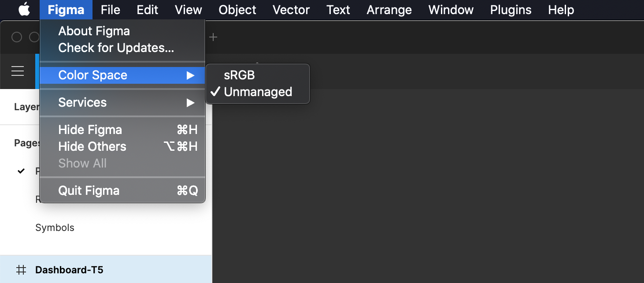Click the hamburger main menu icon

18,71
